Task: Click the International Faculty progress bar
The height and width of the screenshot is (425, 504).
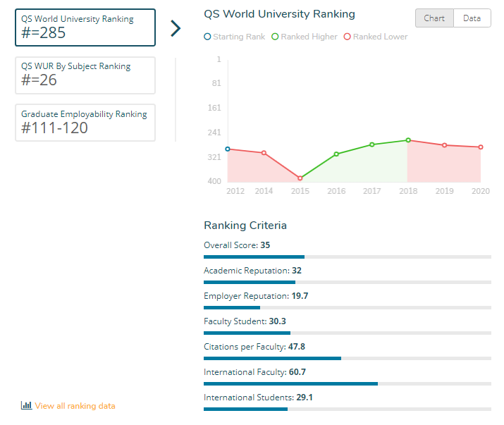Action: (x=348, y=383)
